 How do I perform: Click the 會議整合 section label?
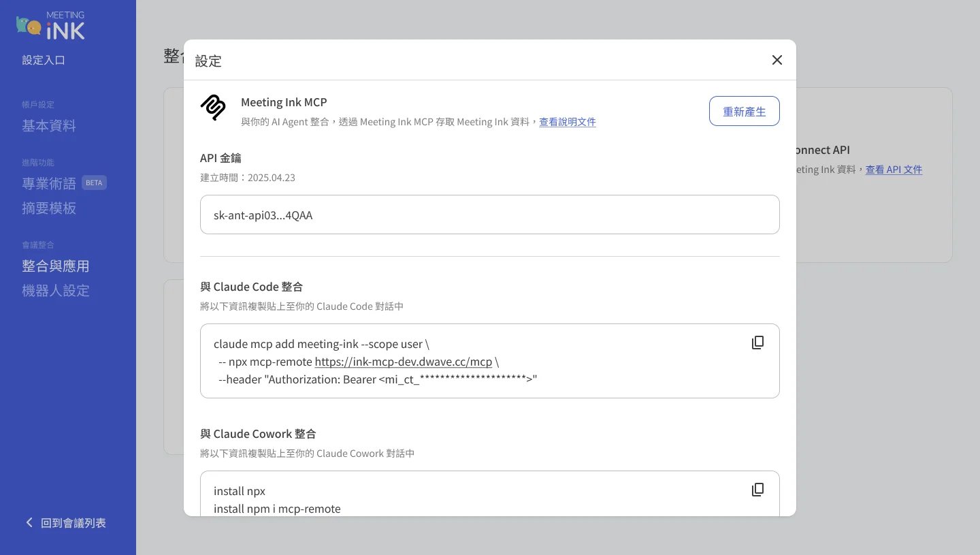pyautogui.click(x=38, y=245)
